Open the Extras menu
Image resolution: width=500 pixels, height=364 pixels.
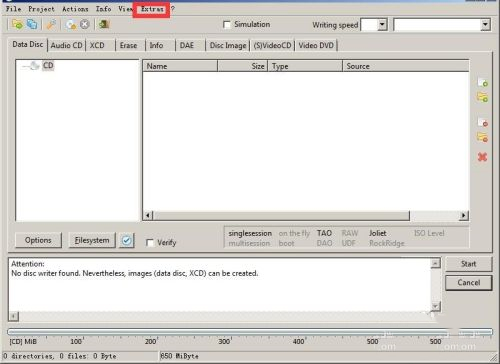click(x=152, y=9)
